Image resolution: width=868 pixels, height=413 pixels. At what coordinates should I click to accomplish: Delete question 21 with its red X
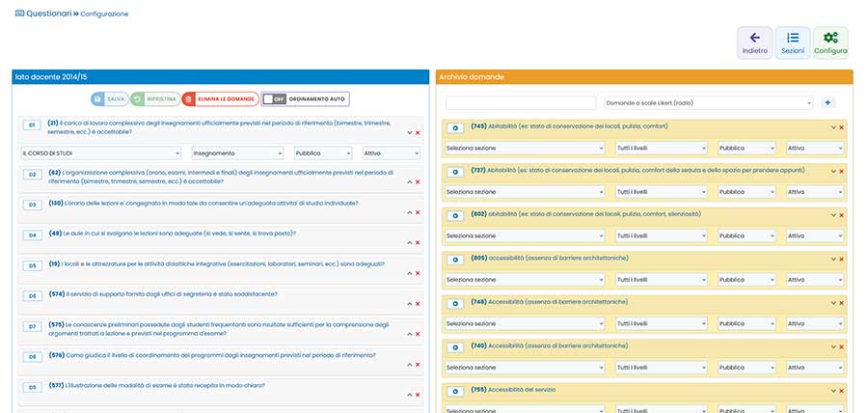pos(418,132)
